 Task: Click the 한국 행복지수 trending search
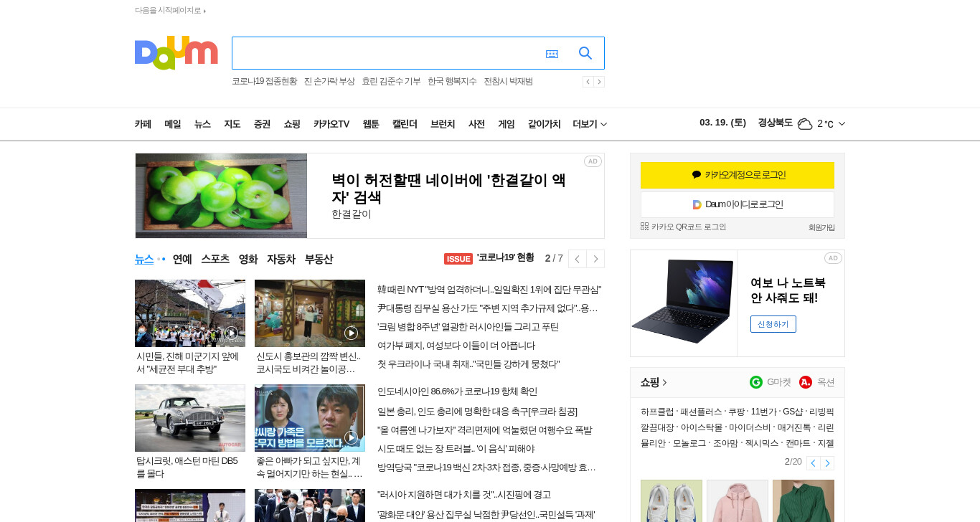pos(452,81)
